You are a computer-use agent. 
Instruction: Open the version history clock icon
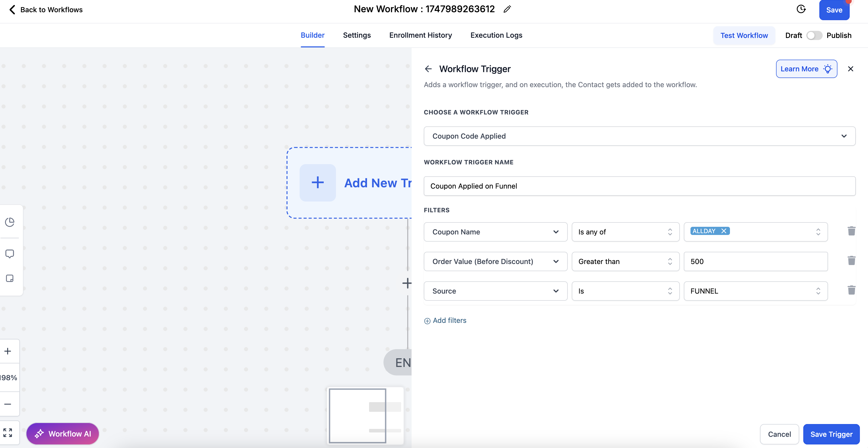coord(801,9)
